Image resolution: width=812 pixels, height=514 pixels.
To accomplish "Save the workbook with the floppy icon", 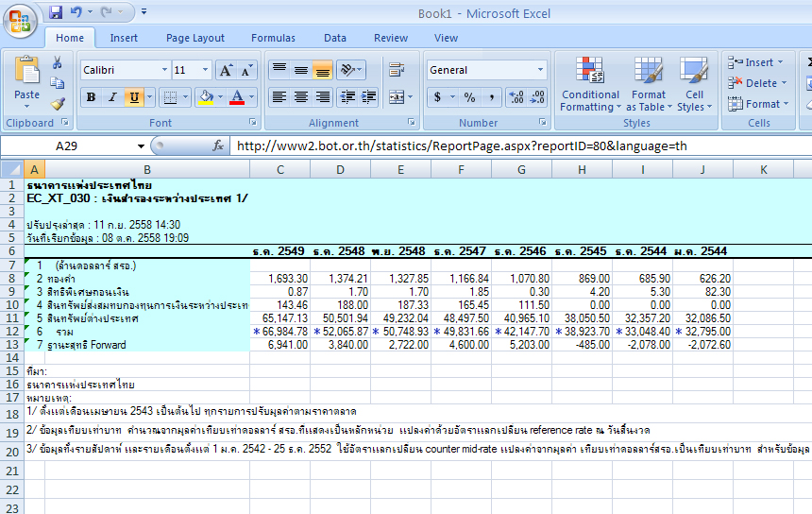I will 56,12.
